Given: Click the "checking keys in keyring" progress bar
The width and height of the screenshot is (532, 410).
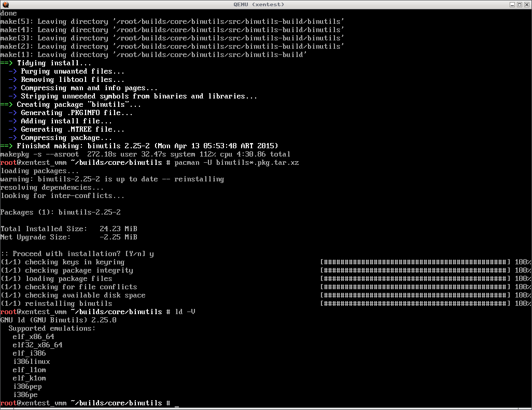Looking at the screenshot, I should (415, 262).
